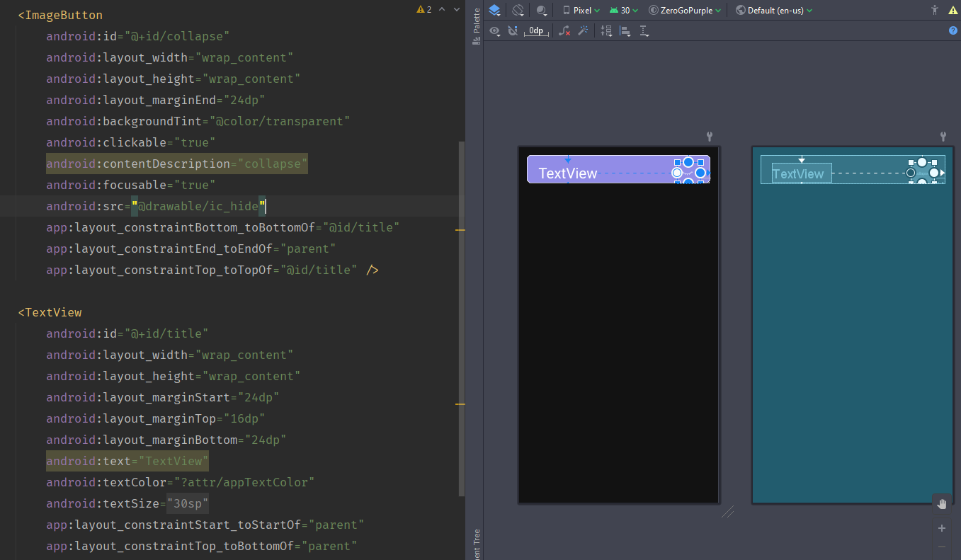Viewport: 961px width, 560px height.
Task: Open the Pack distribute tool
Action: click(606, 30)
